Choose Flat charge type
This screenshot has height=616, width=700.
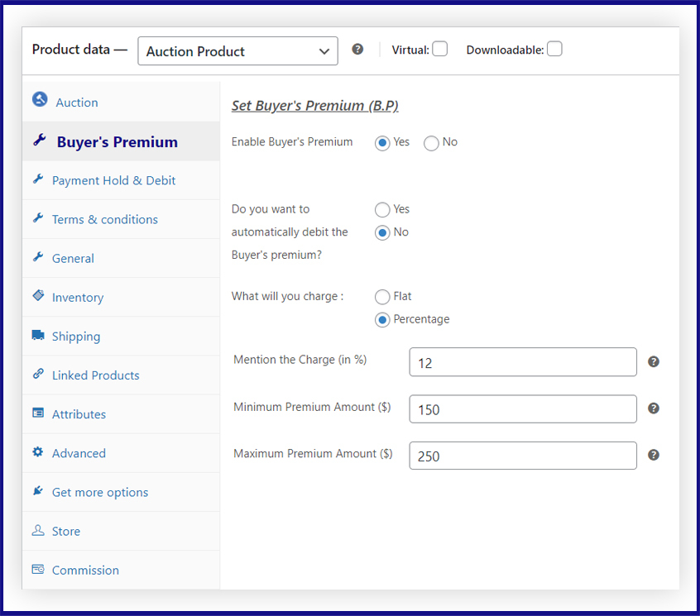[382, 297]
